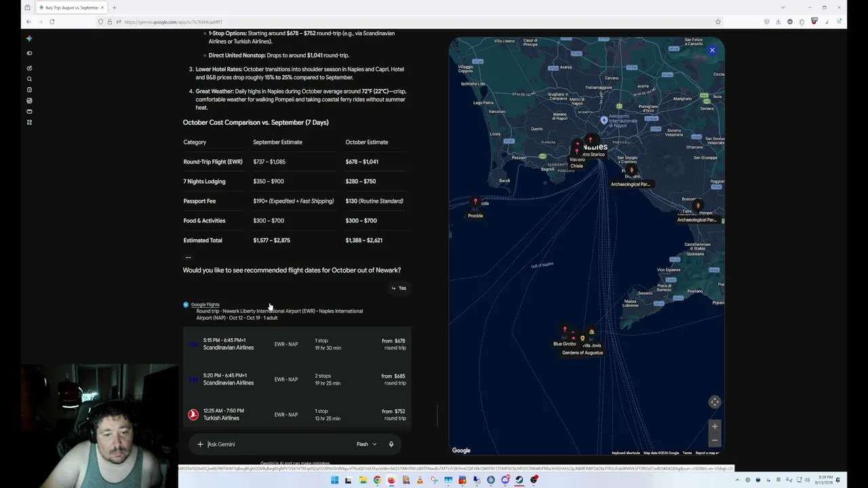Select the Scandinavian Airlines 5:15 PM flight
This screenshot has width=868, height=488.
pyautogui.click(x=297, y=344)
